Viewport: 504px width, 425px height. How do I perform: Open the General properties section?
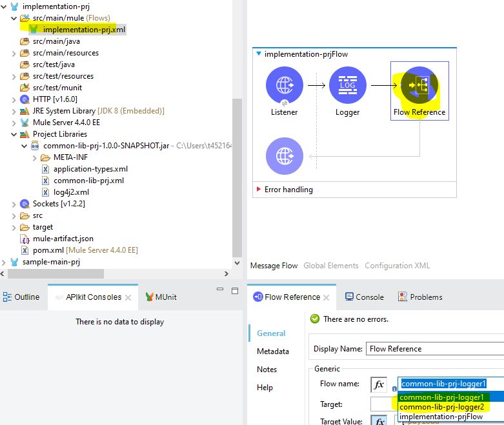pyautogui.click(x=271, y=333)
